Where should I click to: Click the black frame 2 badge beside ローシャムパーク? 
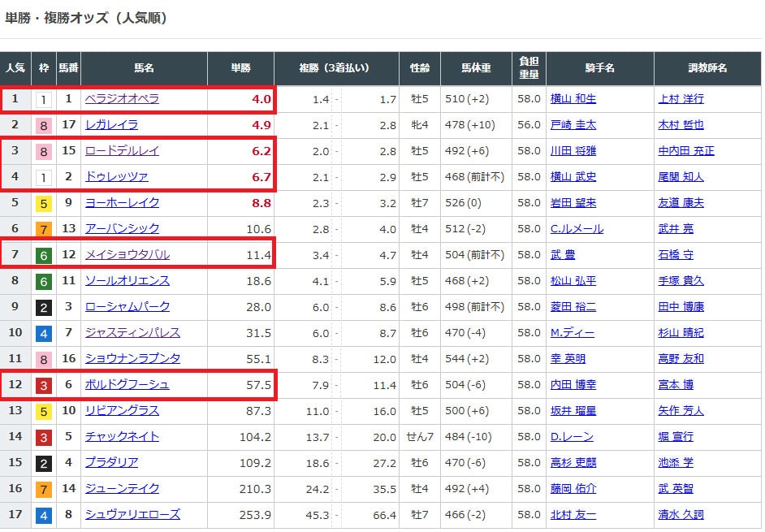[x=43, y=307]
